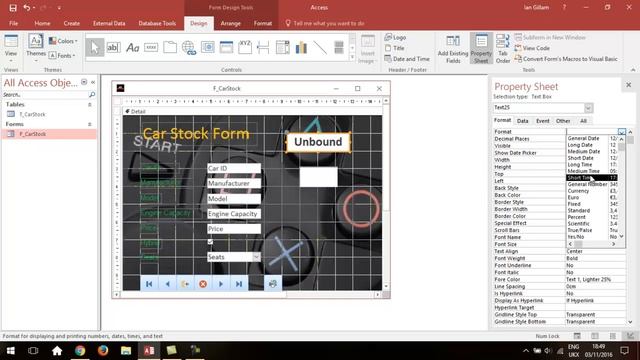640x360 pixels.
Task: Select the Insert Page Break tool
Action: point(263,48)
